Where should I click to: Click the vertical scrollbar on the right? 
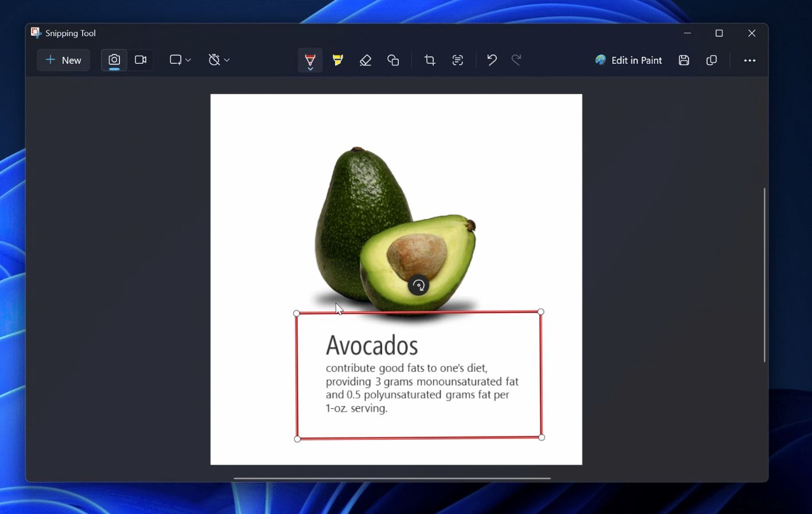(x=764, y=275)
